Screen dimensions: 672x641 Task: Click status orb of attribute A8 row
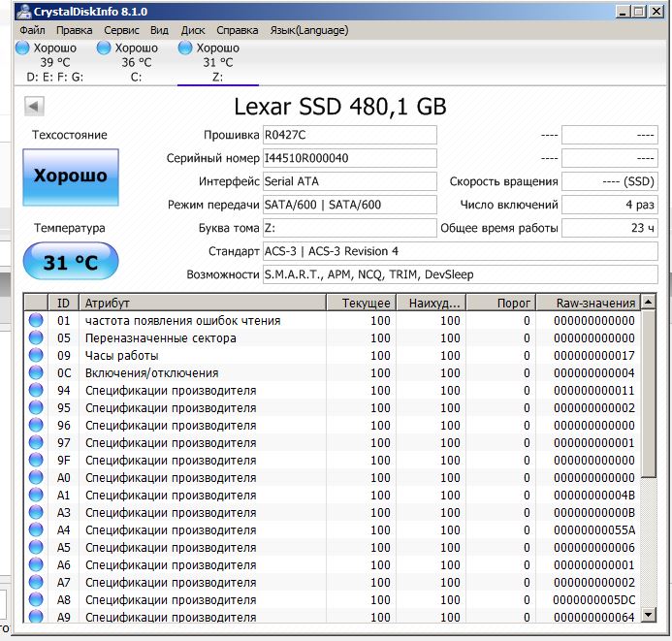tap(36, 599)
